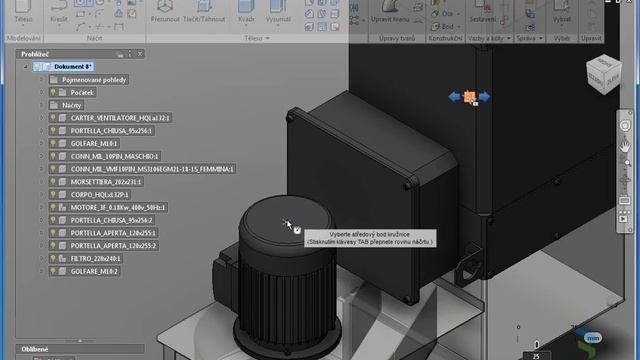Toggle visibility bulb of PORTELLA_CHIUSA_95x256:1
This screenshot has height=360, width=640.
click(x=53, y=131)
